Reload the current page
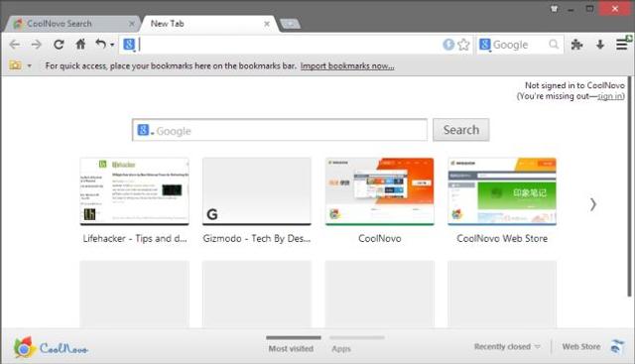Image resolution: width=635 pixels, height=364 pixels. 59,44
